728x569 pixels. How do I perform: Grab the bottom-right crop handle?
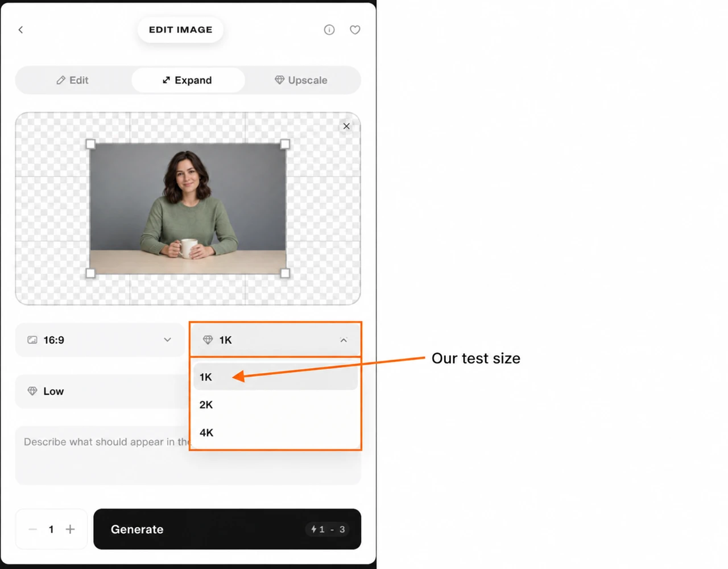click(285, 273)
